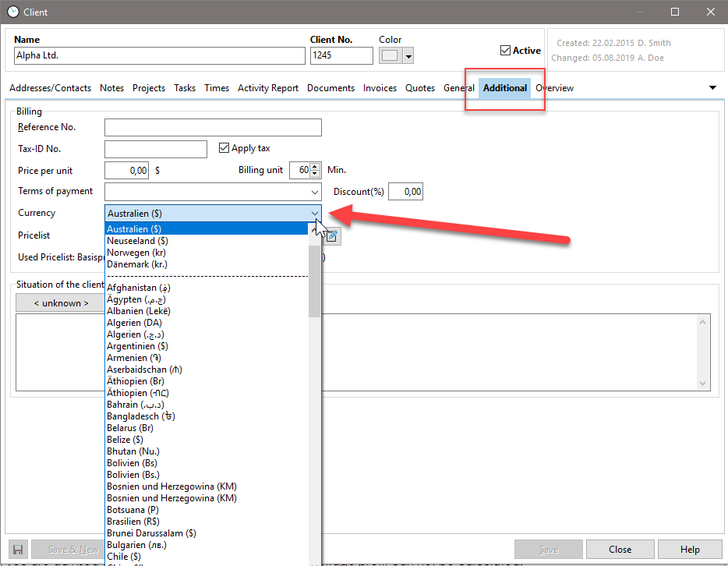Screen dimensions: 728x566
Task: Click the client Color swatch
Action: (391, 56)
